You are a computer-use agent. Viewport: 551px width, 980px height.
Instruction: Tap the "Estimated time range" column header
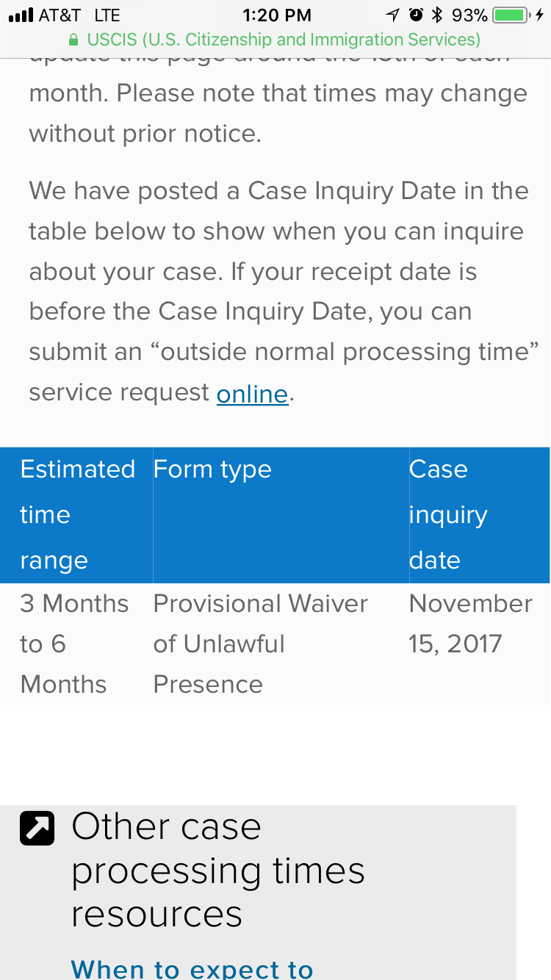pos(76,515)
